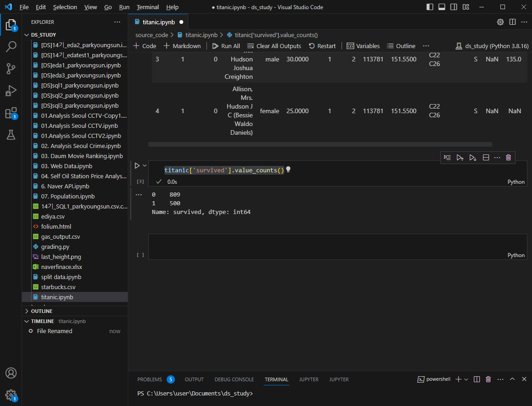This screenshot has width=532, height=406.
Task: Change cell language Python on value_counts cell
Action: coord(516,182)
